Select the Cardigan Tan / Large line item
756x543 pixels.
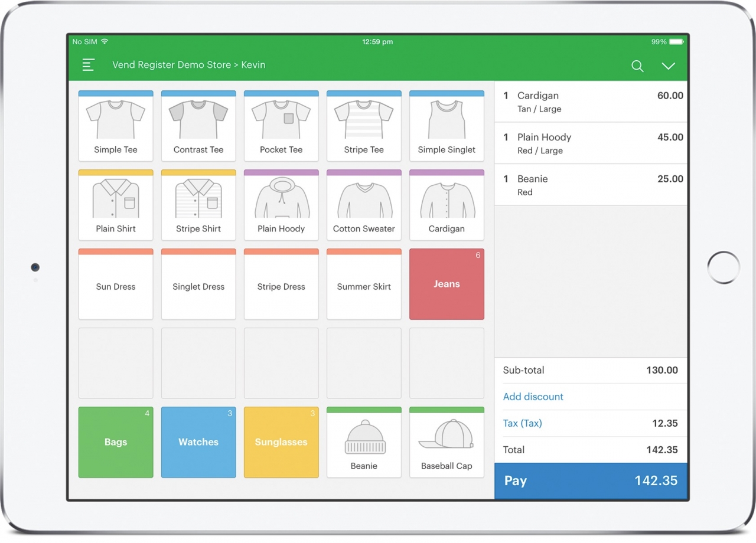click(591, 102)
